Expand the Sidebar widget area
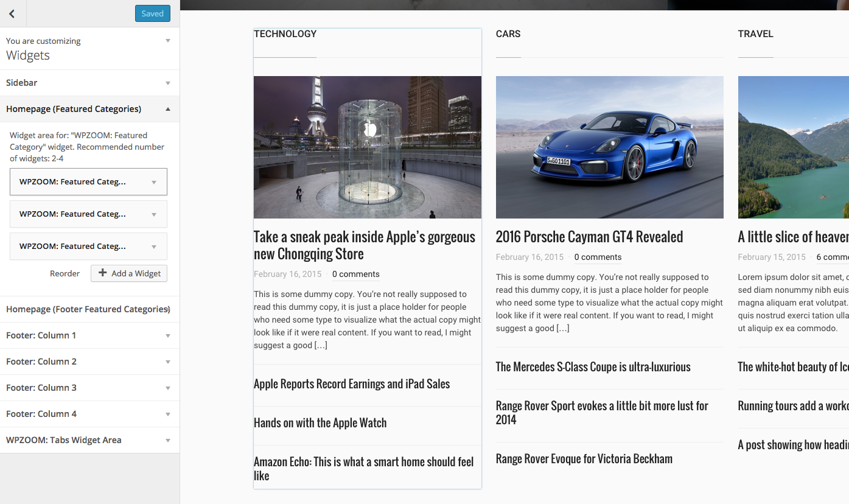 tap(89, 83)
